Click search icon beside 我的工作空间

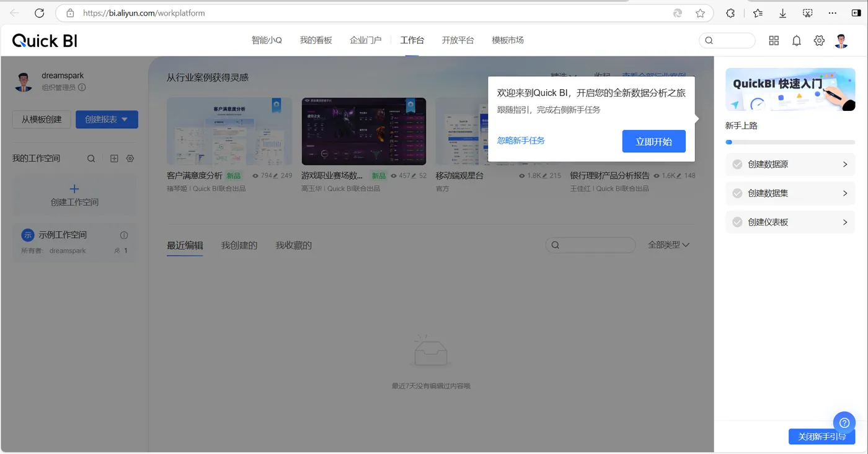point(91,159)
